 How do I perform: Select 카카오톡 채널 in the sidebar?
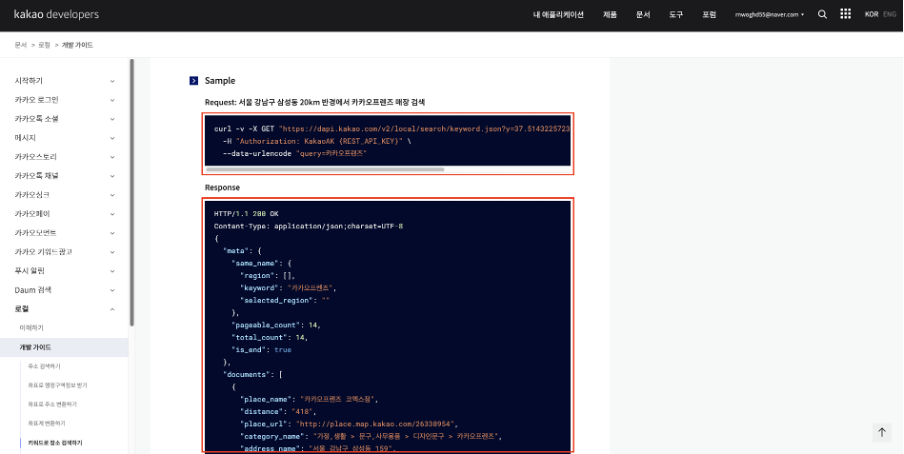coord(36,176)
